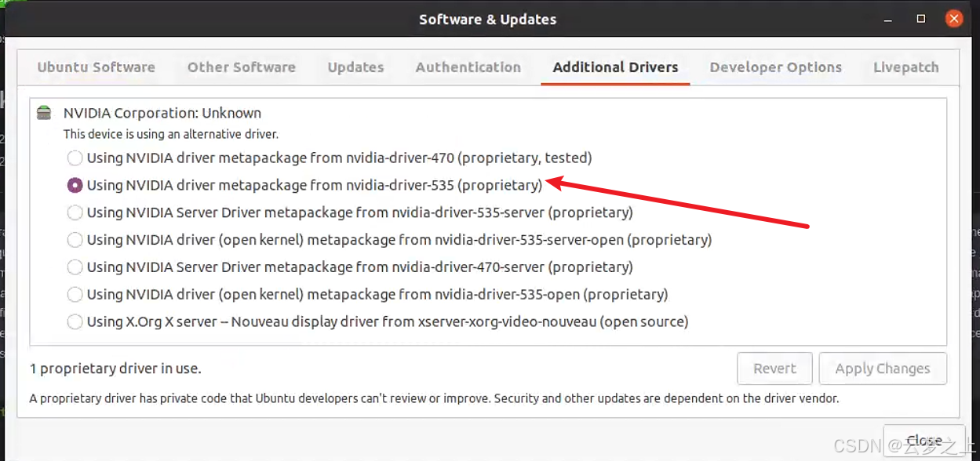The height and width of the screenshot is (461, 980).
Task: Click the proprietary driver private code notice
Action: pos(434,398)
